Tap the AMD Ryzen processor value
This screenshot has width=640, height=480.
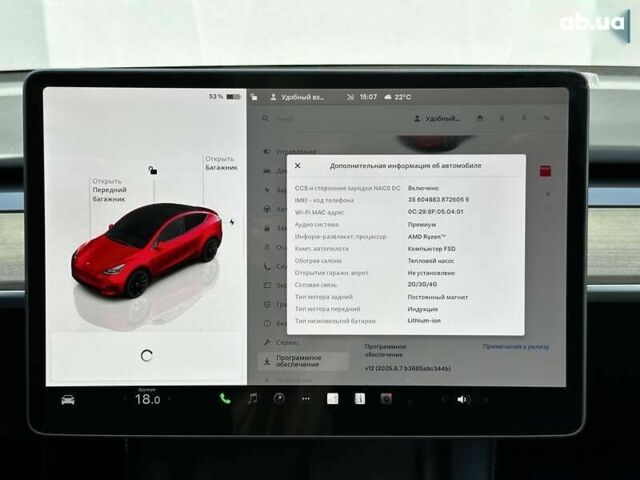click(x=427, y=236)
